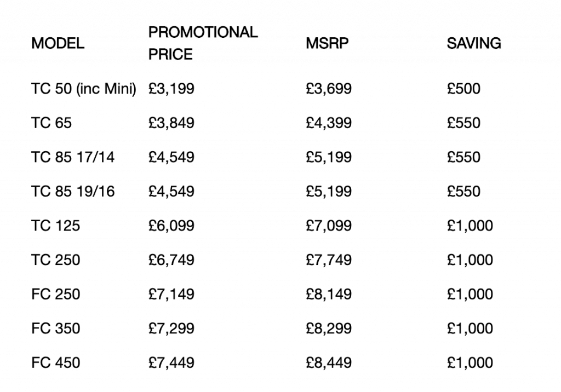Select the £6,099 promotional price for TC 125
The width and height of the screenshot is (561, 392).
pos(171,226)
